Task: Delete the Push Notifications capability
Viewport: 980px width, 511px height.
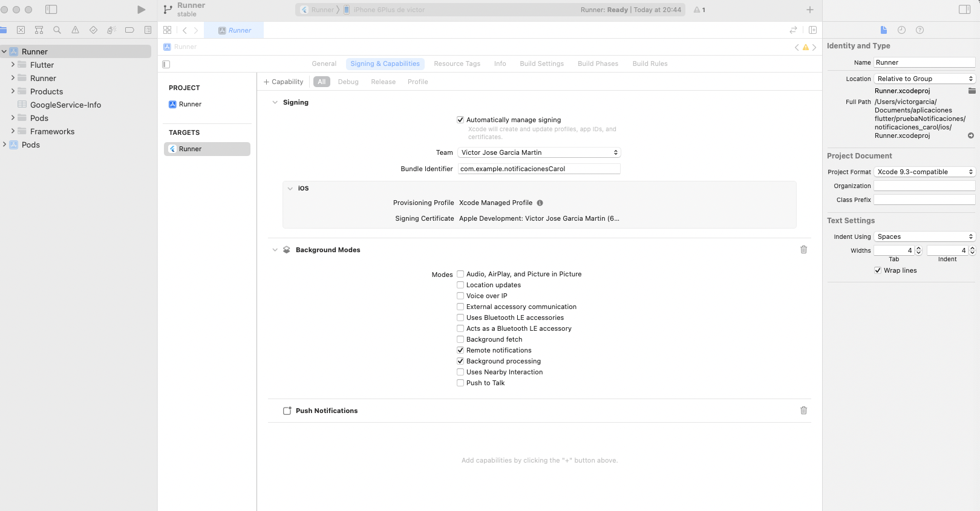Action: tap(803, 411)
